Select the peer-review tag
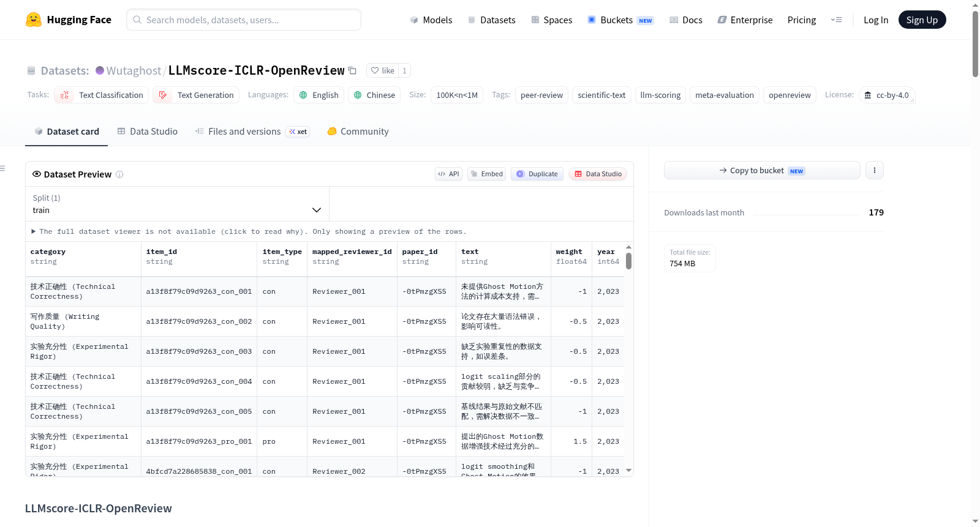Image resolution: width=980 pixels, height=527 pixels. (541, 95)
